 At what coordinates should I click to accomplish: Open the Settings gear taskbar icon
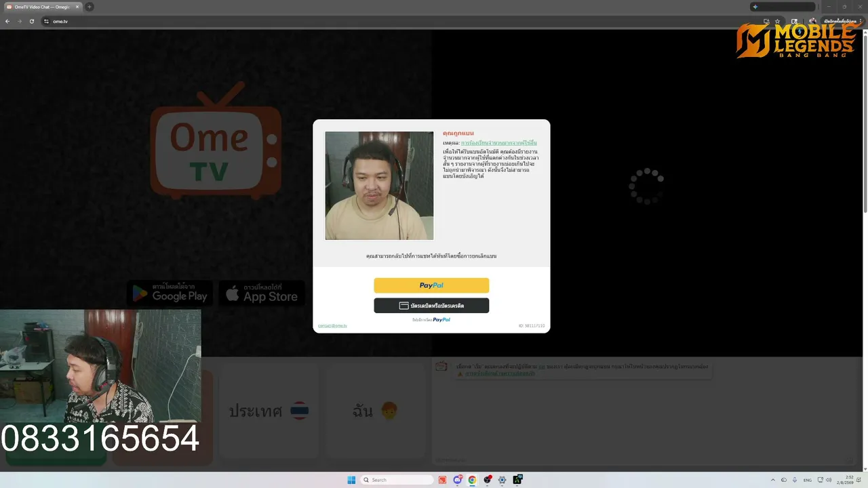tap(502, 480)
